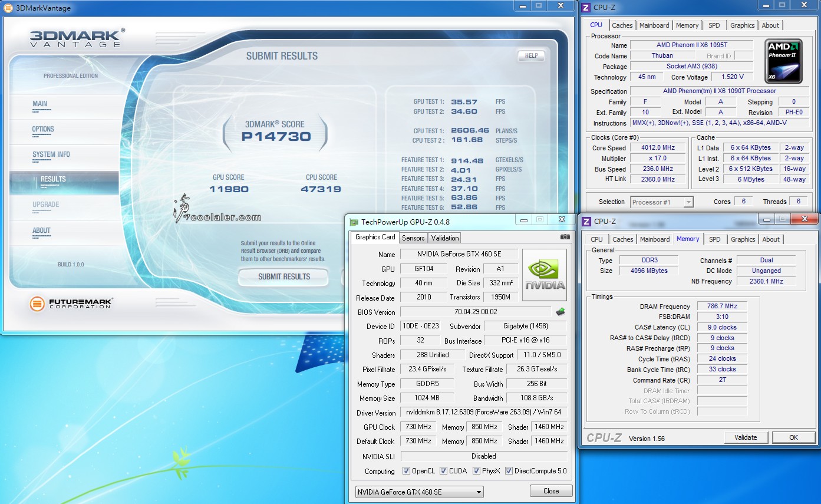The image size is (821, 504).
Task: Click the NVIDIA logo in GPU-Z
Action: 545,275
